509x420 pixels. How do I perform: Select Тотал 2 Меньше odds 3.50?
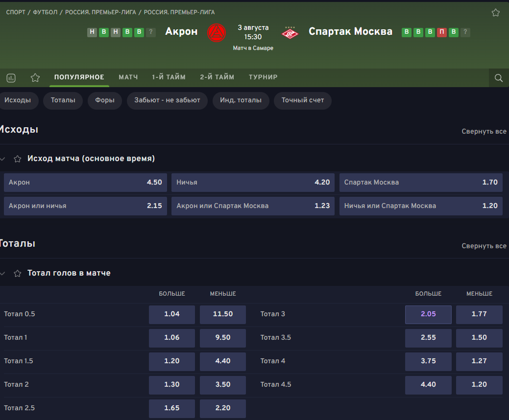click(x=223, y=385)
